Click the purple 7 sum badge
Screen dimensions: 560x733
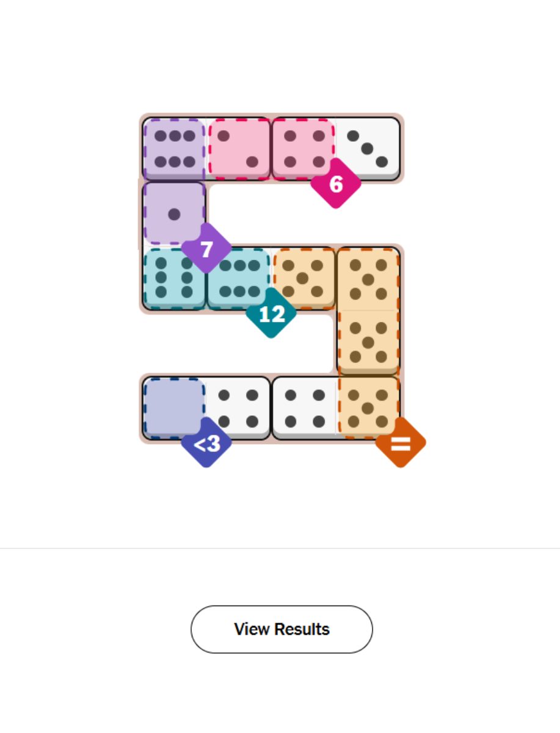tap(206, 249)
